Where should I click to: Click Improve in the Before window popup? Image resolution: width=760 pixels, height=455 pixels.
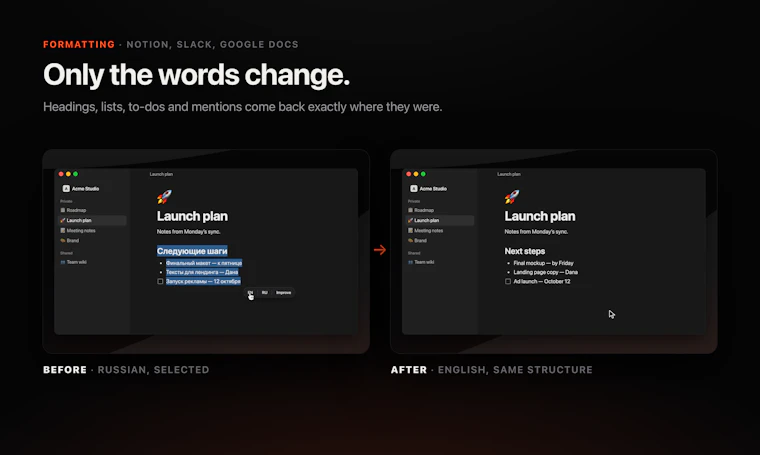click(284, 292)
